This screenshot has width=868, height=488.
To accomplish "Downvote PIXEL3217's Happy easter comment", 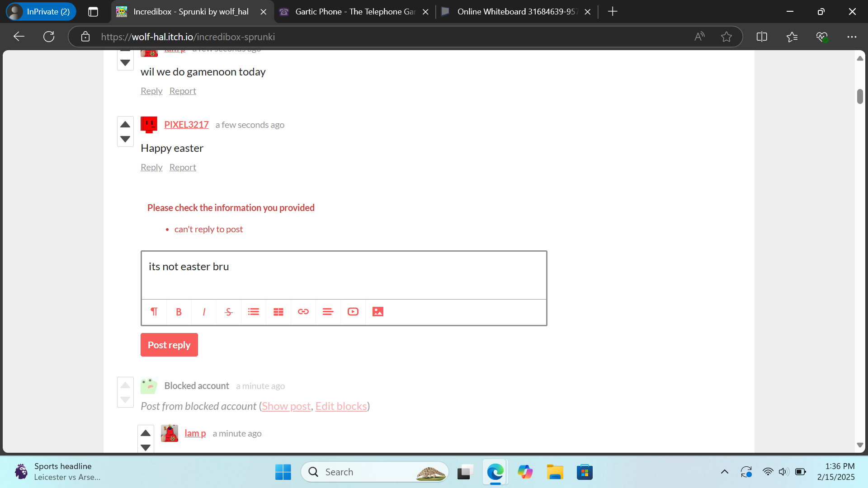I will click(125, 139).
